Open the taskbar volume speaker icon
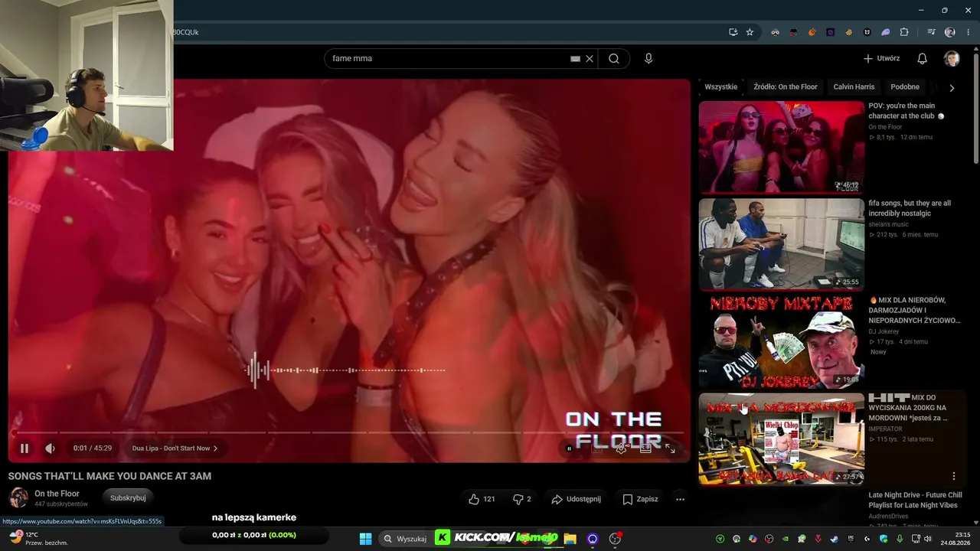 (x=928, y=539)
